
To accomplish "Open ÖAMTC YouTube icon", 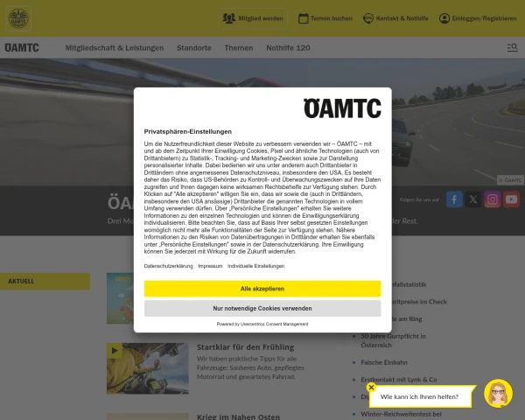I will coord(511,199).
